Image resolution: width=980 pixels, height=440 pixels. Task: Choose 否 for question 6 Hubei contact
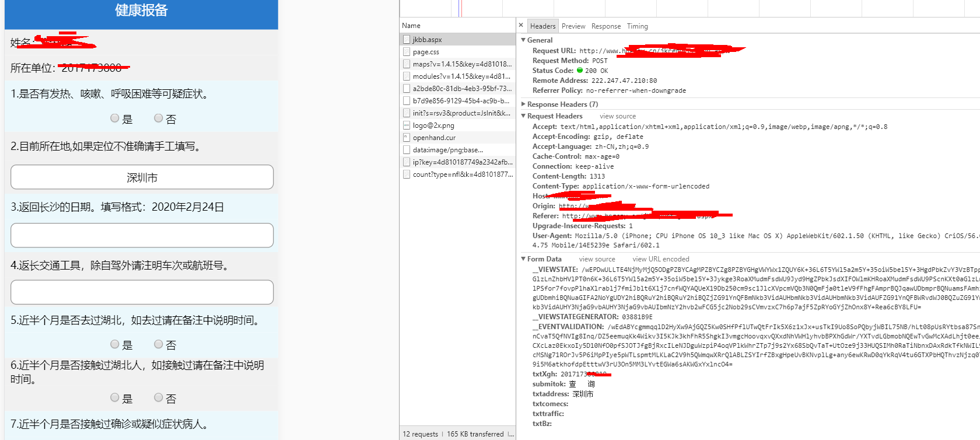pyautogui.click(x=158, y=397)
